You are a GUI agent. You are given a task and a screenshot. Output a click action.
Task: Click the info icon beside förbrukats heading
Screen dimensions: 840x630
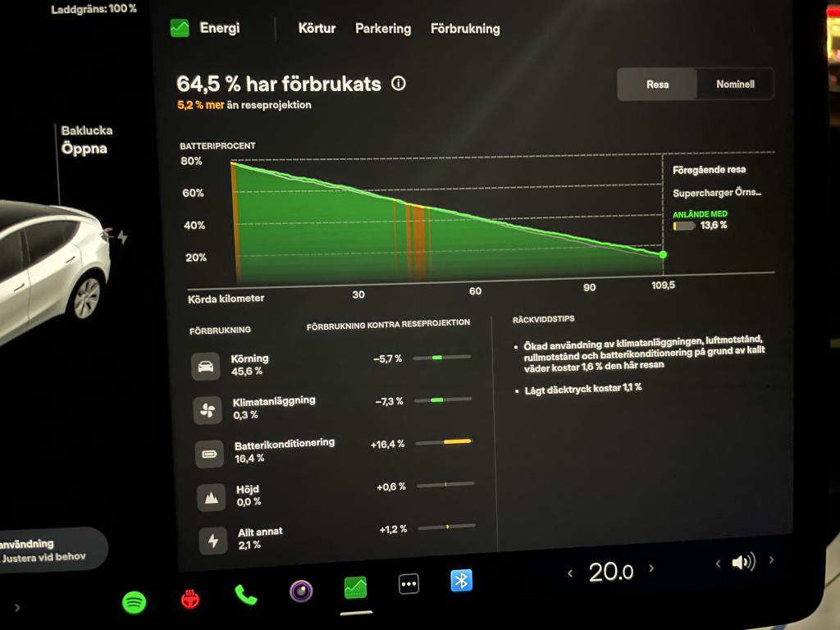pyautogui.click(x=399, y=84)
